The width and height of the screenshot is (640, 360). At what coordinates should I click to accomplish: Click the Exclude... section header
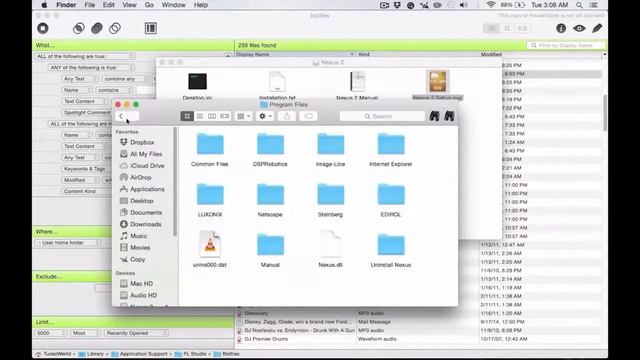tap(71, 276)
